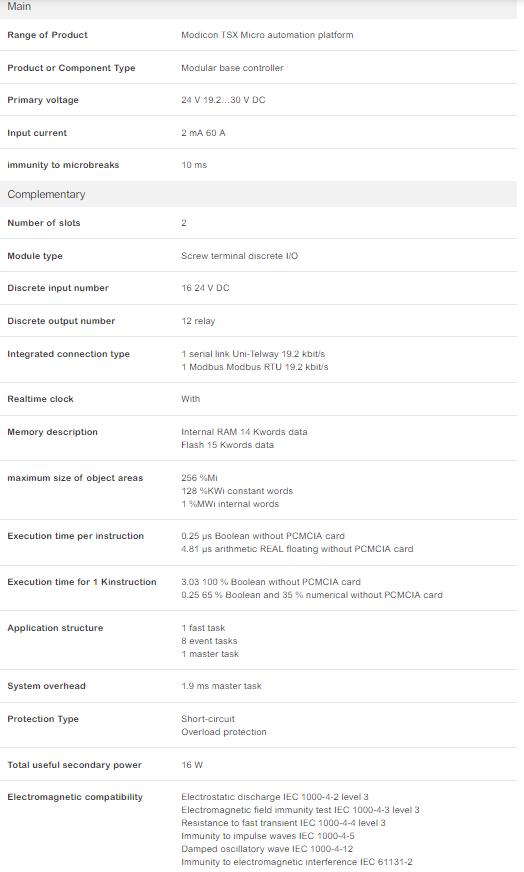Select the 2 mA 60 A input current value
The height and width of the screenshot is (872, 524).
[203, 133]
